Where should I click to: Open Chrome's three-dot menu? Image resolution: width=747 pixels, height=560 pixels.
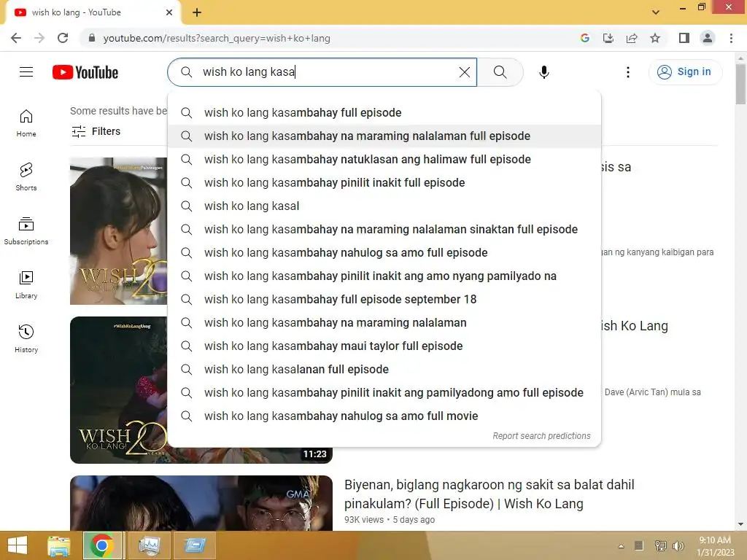[x=731, y=38]
